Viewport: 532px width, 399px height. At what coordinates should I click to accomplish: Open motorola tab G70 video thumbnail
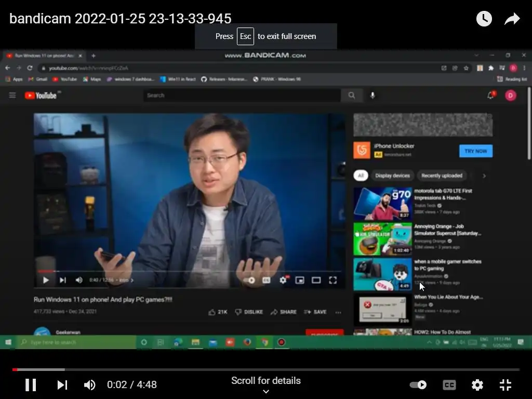click(x=382, y=204)
